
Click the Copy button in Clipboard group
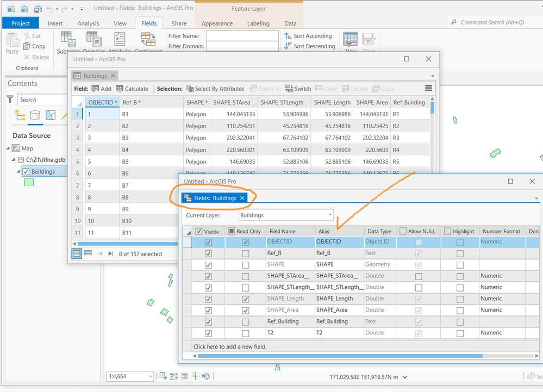click(34, 46)
